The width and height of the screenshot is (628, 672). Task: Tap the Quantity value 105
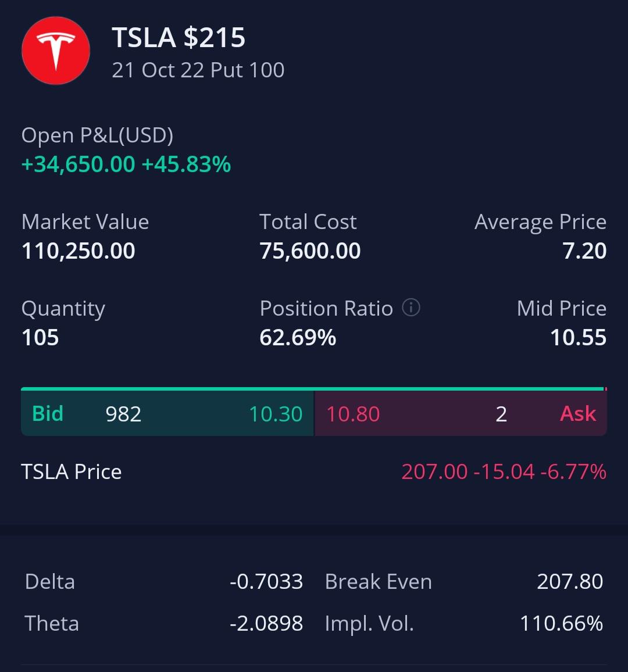40,338
